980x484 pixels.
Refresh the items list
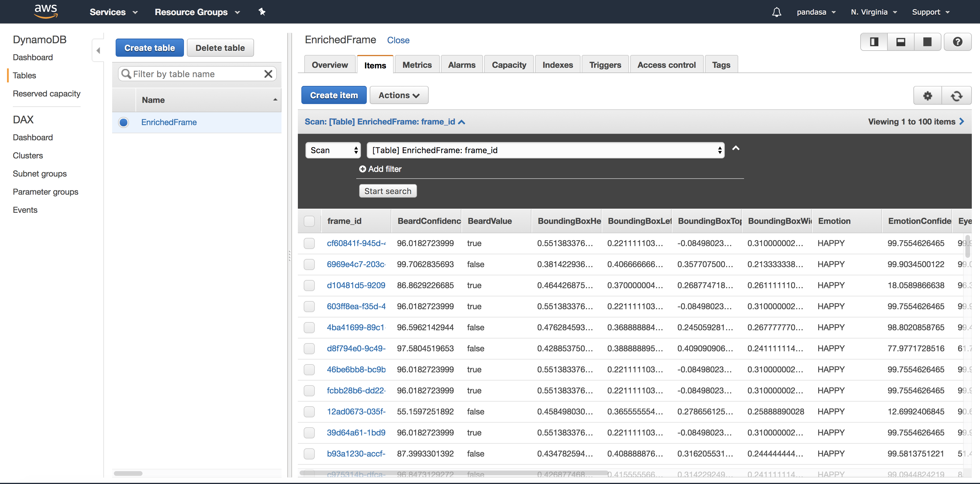point(956,96)
